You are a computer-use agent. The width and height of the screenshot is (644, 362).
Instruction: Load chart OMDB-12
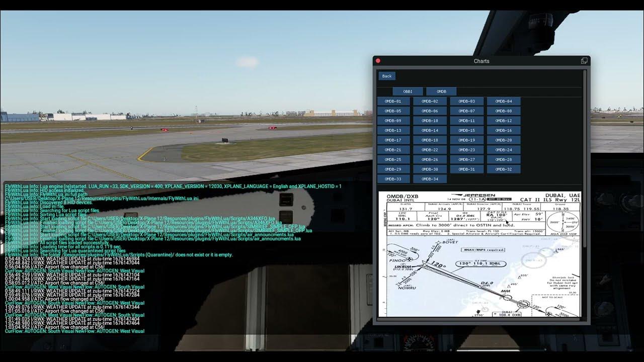[x=504, y=121]
